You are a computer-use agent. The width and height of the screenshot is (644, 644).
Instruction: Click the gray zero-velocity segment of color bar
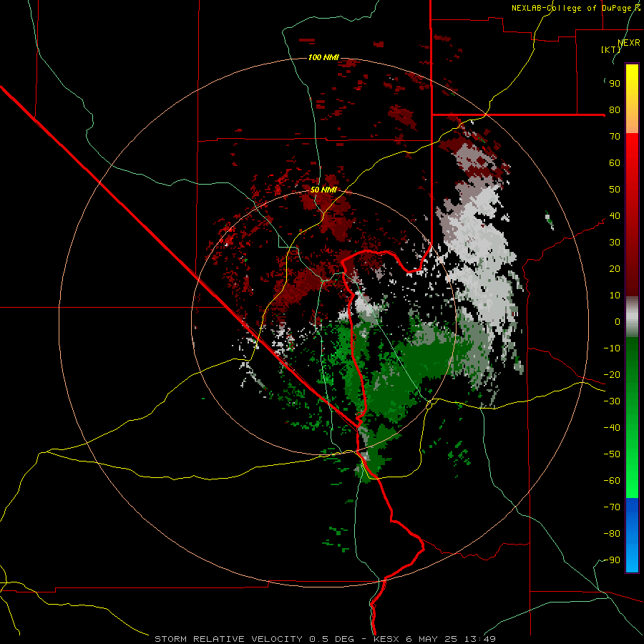pos(632,317)
